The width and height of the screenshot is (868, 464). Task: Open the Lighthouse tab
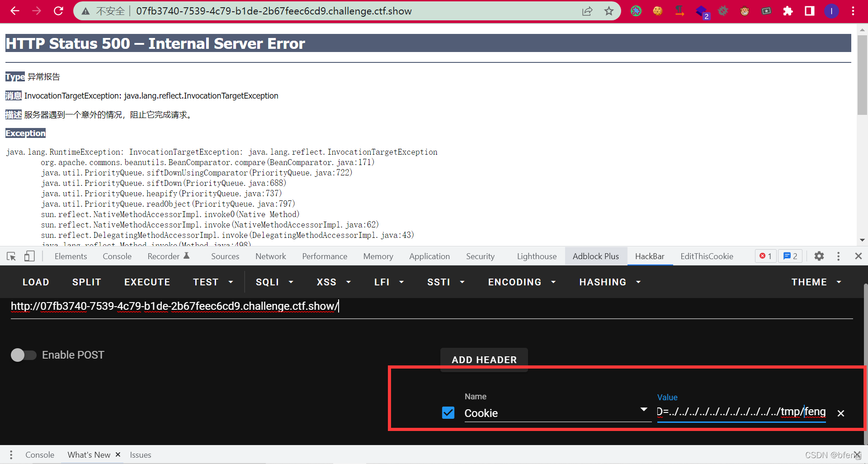click(537, 256)
